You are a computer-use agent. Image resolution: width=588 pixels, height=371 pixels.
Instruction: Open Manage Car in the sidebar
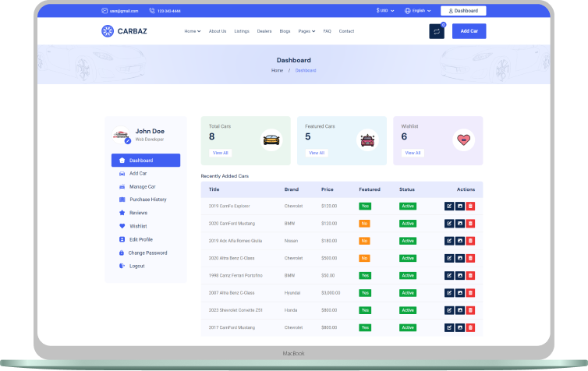tap(142, 186)
